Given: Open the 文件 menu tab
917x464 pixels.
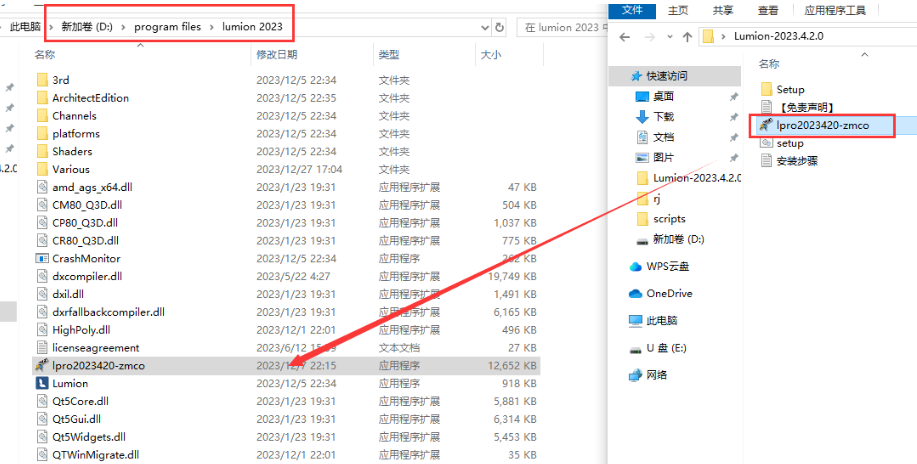Looking at the screenshot, I should pos(632,10).
